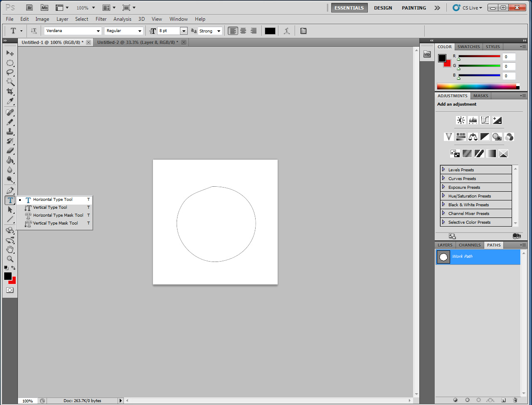Viewport: 532px width, 405px height.
Task: Set center text alignment
Action: click(243, 31)
